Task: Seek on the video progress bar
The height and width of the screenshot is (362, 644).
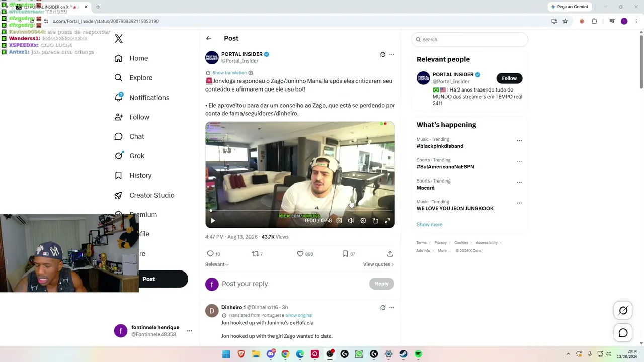Action: (300, 211)
